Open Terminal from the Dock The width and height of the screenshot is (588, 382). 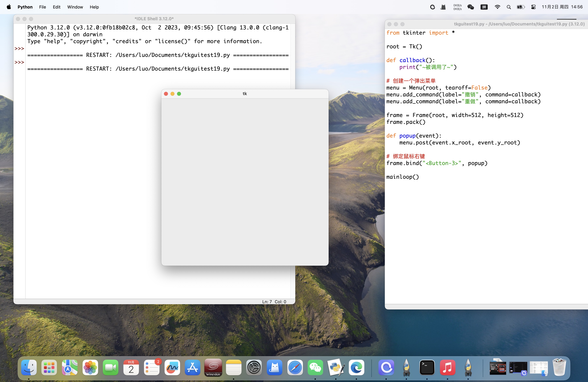pos(427,367)
